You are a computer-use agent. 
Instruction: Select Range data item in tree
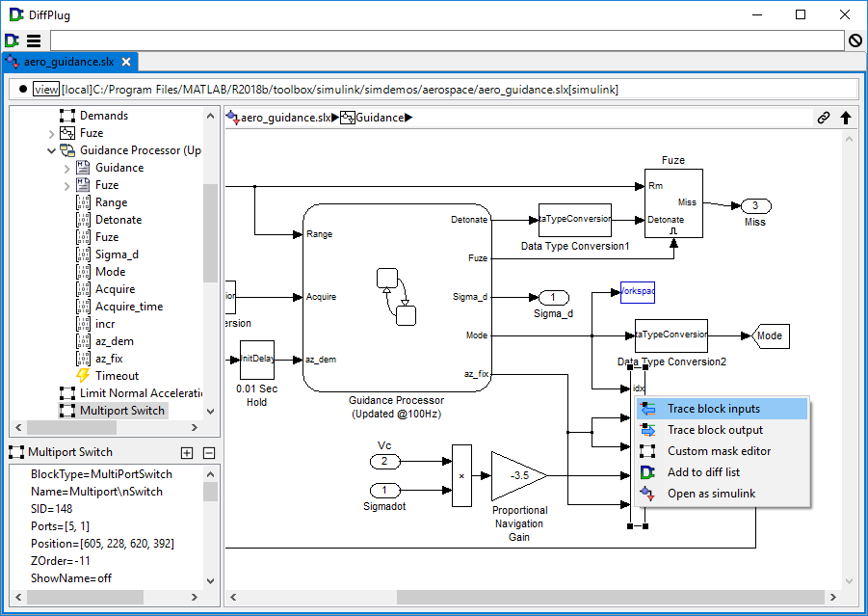pos(111,202)
